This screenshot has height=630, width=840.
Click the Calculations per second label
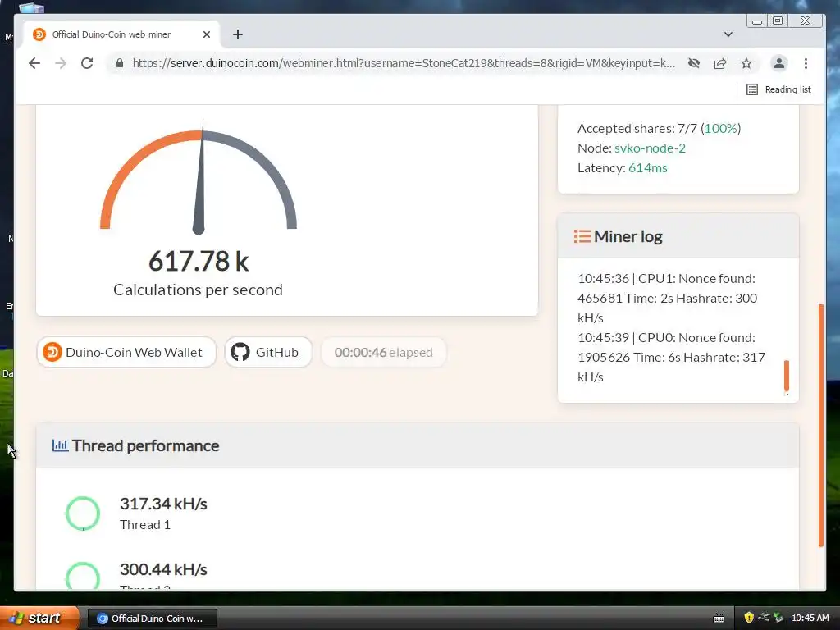(x=198, y=290)
